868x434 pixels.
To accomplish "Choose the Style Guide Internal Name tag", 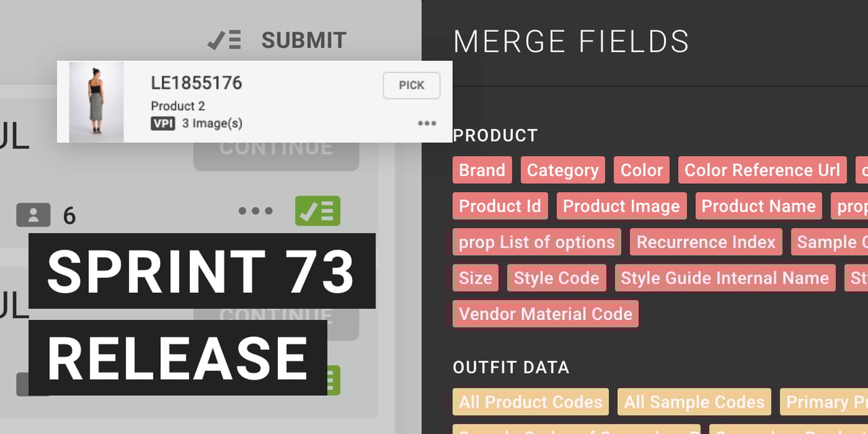I will [725, 278].
